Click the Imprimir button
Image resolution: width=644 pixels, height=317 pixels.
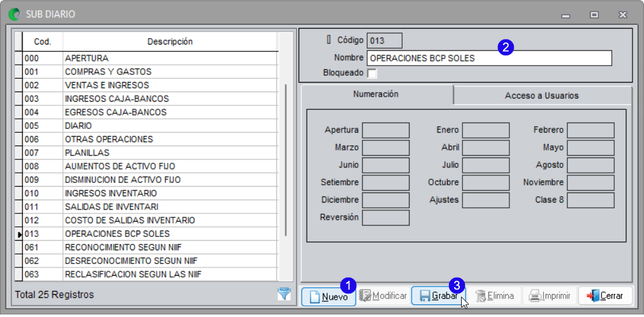click(549, 296)
